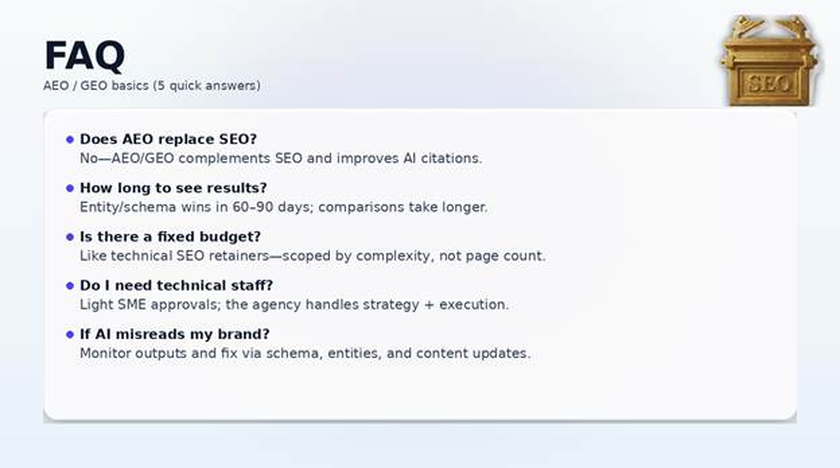This screenshot has width=840, height=468.
Task: Click bullet dot beside 'Is there a fixed budget?'
Action: click(x=70, y=237)
